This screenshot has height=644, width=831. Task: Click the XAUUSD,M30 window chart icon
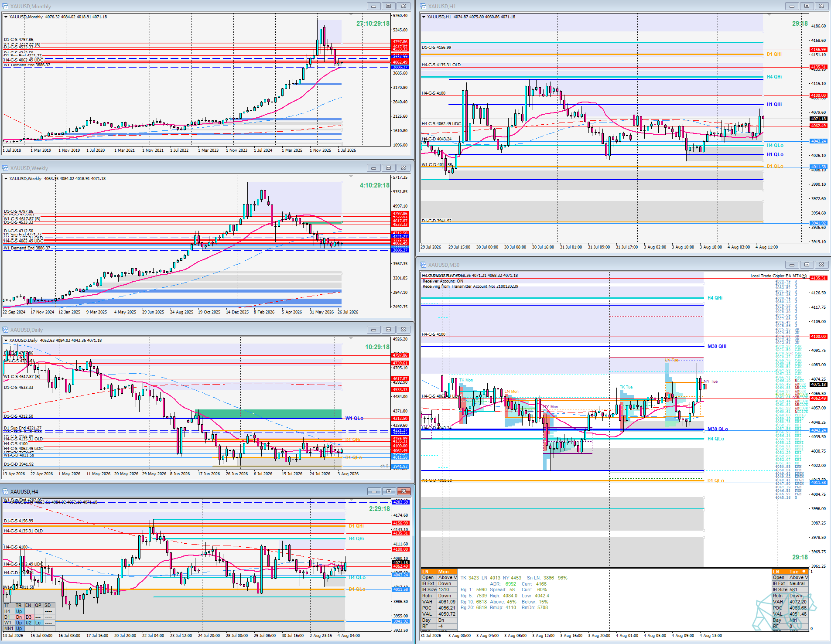click(423, 265)
